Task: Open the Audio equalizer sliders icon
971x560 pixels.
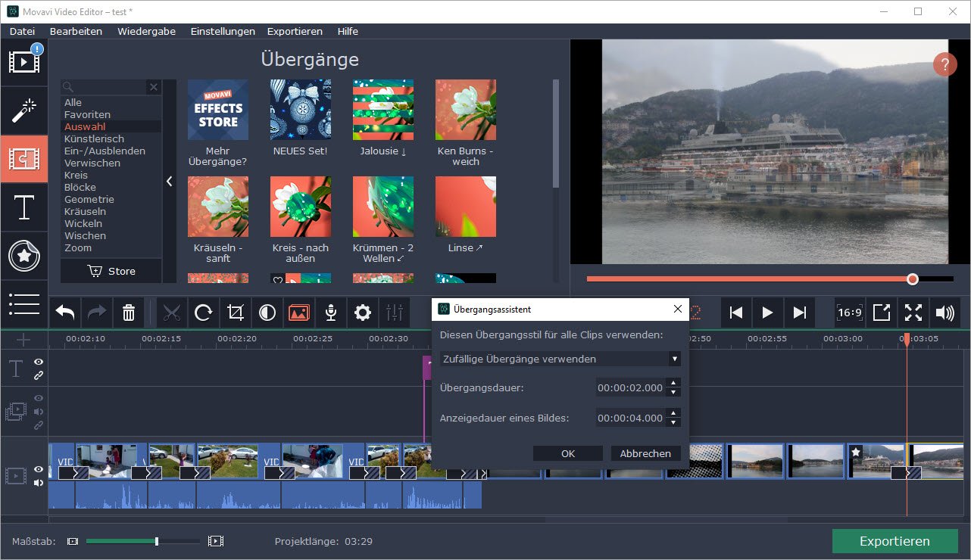Action: coord(395,313)
